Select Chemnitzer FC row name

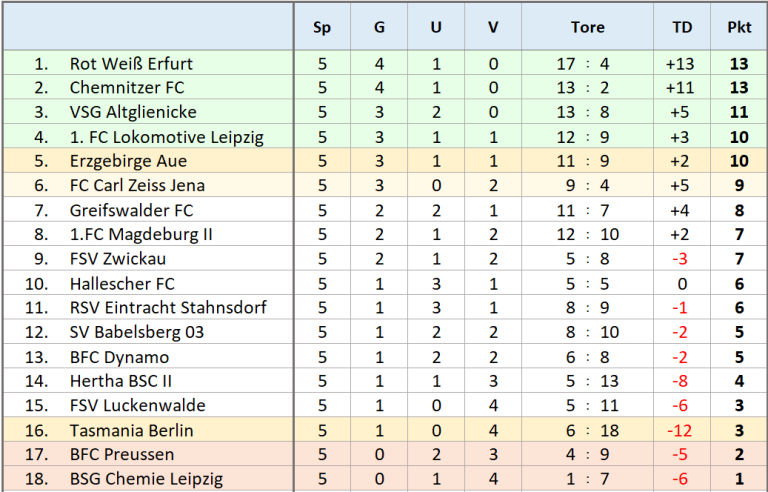[127, 88]
